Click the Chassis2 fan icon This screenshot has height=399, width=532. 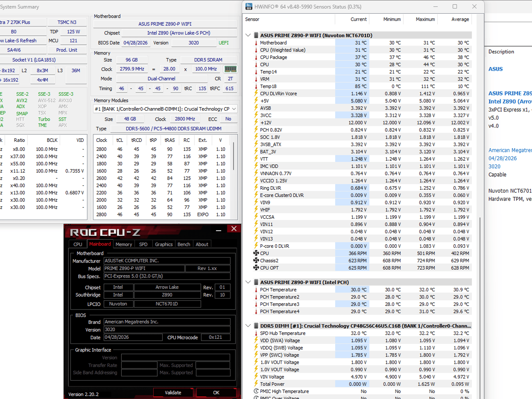pyautogui.click(x=256, y=260)
